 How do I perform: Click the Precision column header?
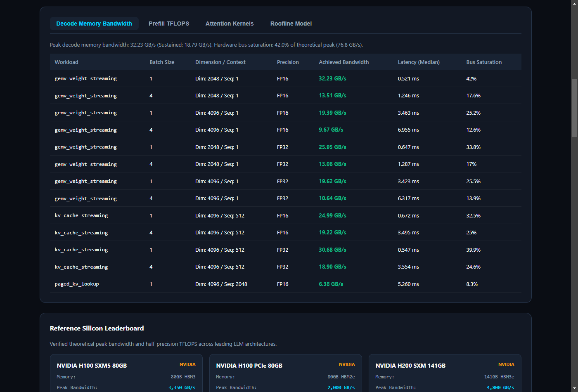(x=288, y=62)
